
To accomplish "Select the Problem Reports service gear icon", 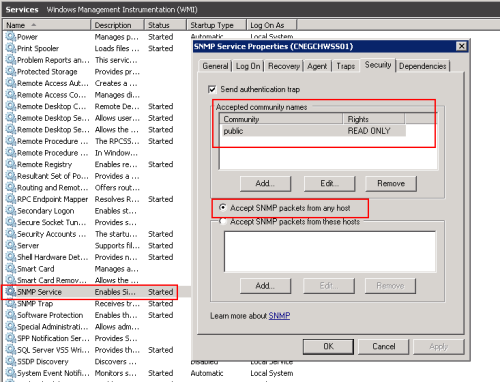I will [x=11, y=60].
